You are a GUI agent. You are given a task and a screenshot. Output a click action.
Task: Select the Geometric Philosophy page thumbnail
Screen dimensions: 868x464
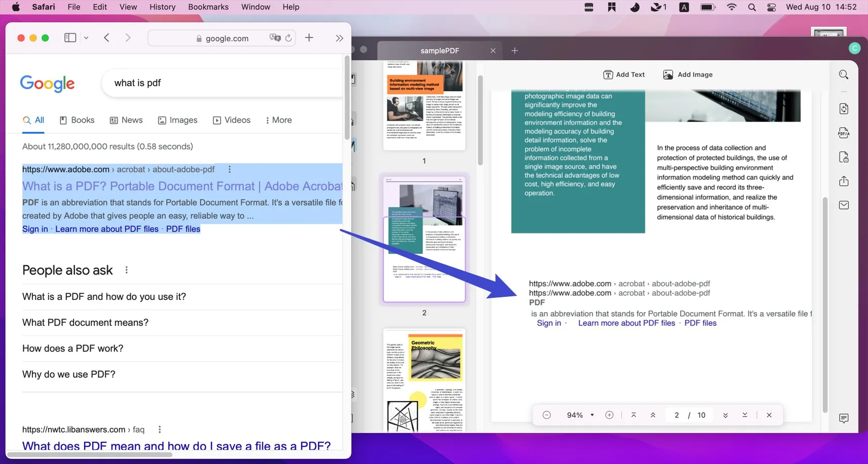(424, 380)
